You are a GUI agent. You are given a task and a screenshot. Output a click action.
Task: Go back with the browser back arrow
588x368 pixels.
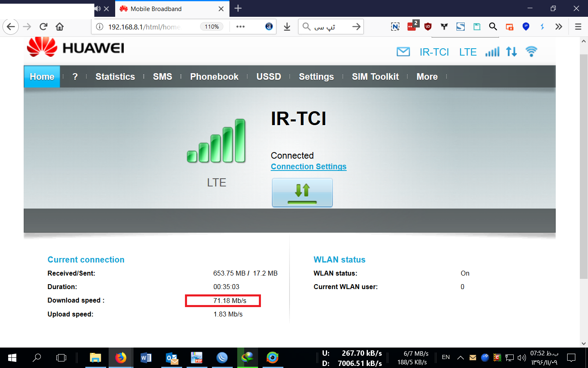pos(11,27)
